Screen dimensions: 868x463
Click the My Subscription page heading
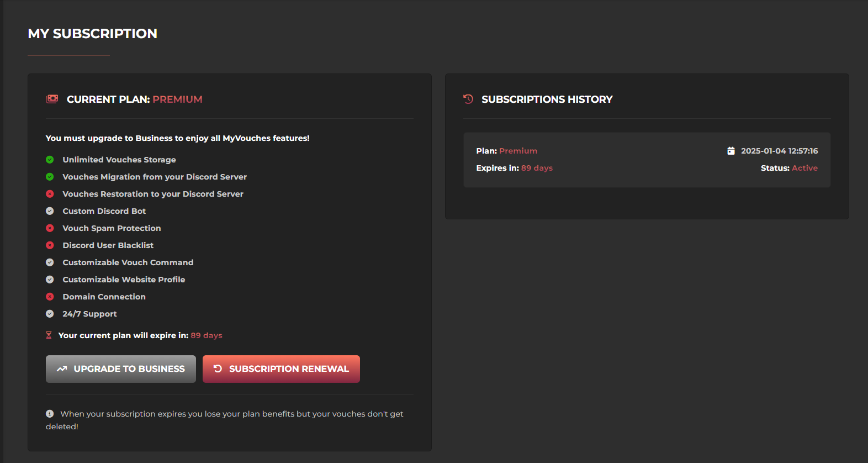(92, 34)
